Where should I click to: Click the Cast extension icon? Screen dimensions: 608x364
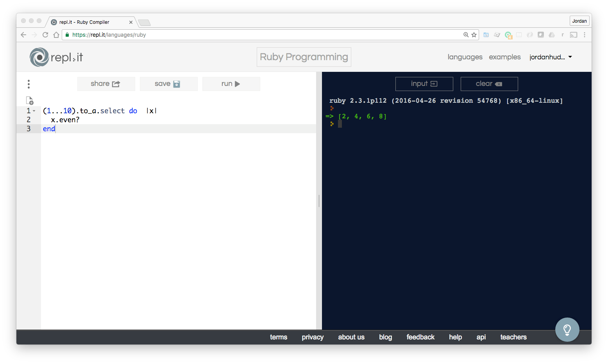point(574,35)
